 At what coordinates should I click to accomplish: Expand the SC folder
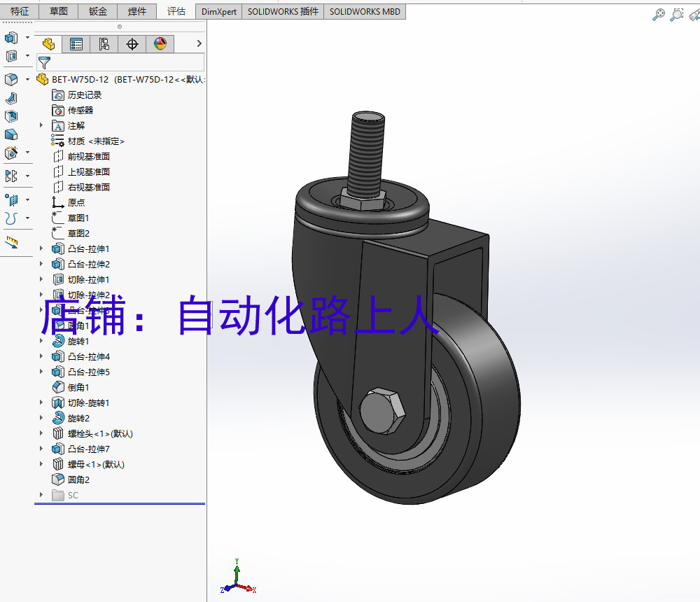[41, 495]
